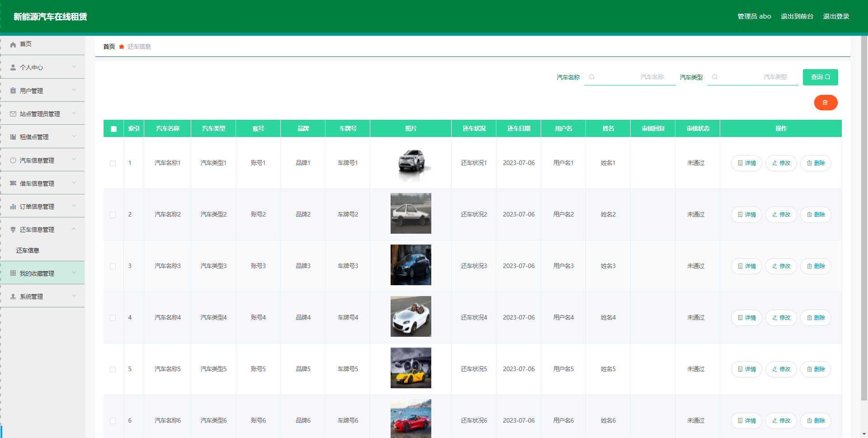Image resolution: width=868 pixels, height=438 pixels.
Task: Click 修改 for row 汽车名称5
Action: (781, 369)
